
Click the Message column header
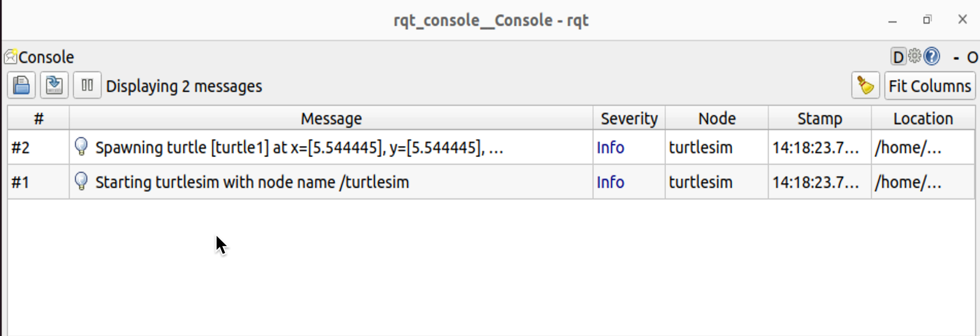point(331,119)
